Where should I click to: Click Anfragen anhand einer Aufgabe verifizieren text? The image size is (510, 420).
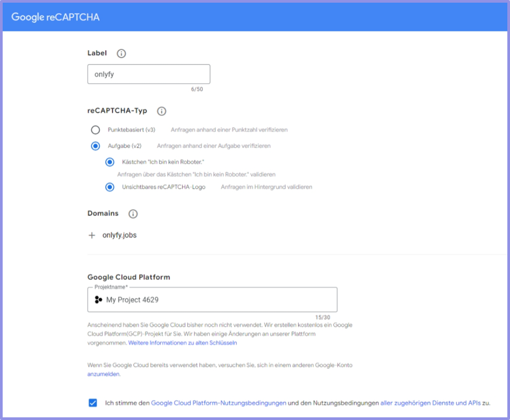pos(214,146)
